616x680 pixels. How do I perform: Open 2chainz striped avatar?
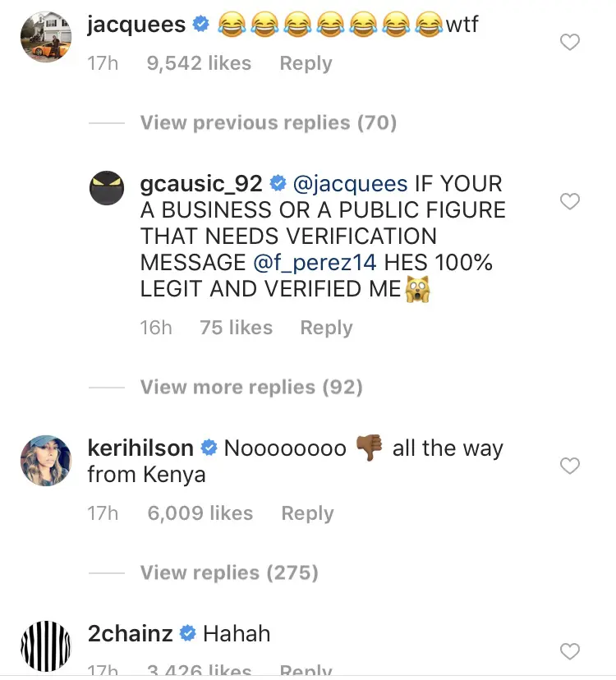tap(46, 648)
